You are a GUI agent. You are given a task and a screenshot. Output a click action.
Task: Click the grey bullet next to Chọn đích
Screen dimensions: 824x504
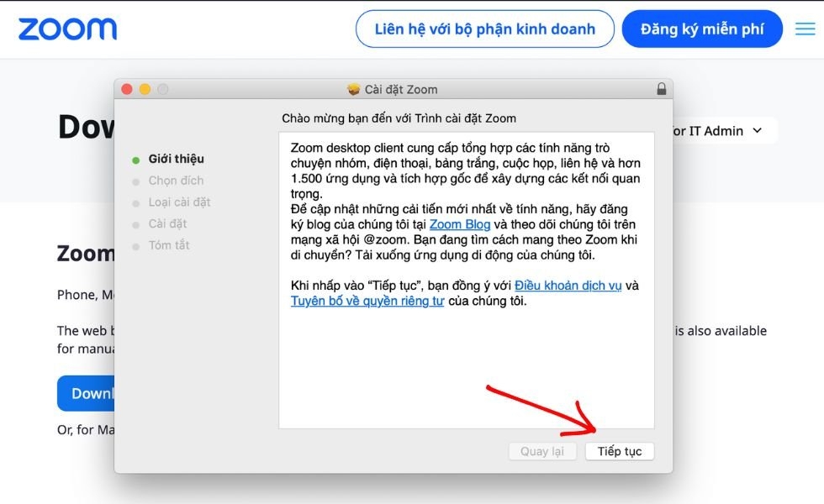click(137, 180)
